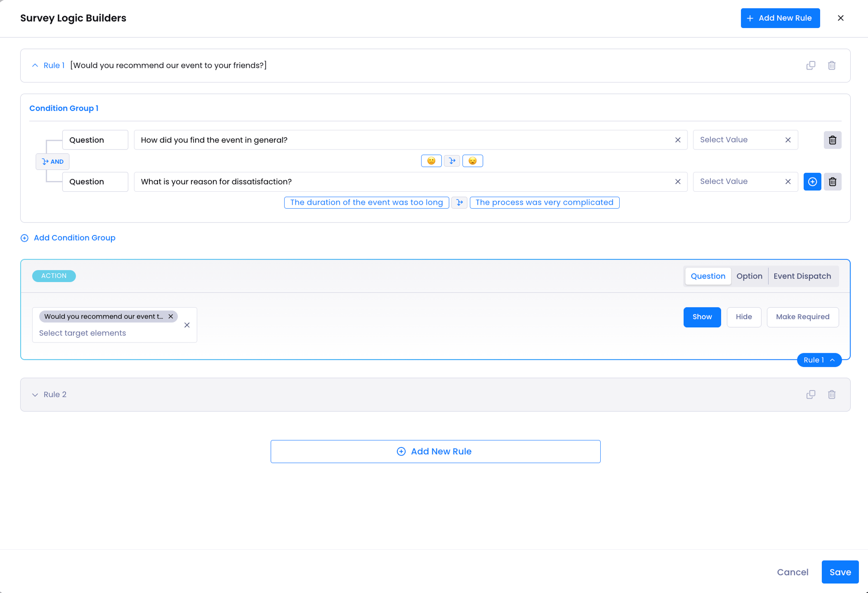Collapse Rule 1 with the up chevron

[35, 65]
